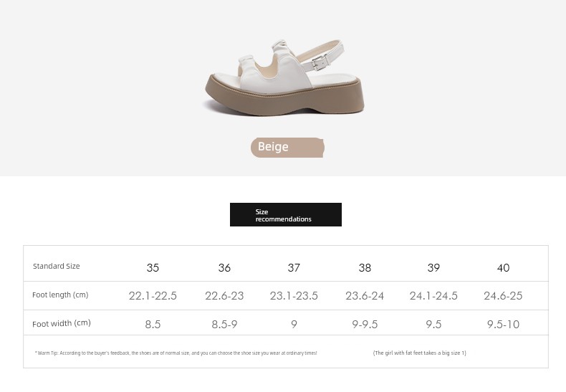Click foot length 24.6-25 cell
This screenshot has height=392, width=566.
pos(503,296)
